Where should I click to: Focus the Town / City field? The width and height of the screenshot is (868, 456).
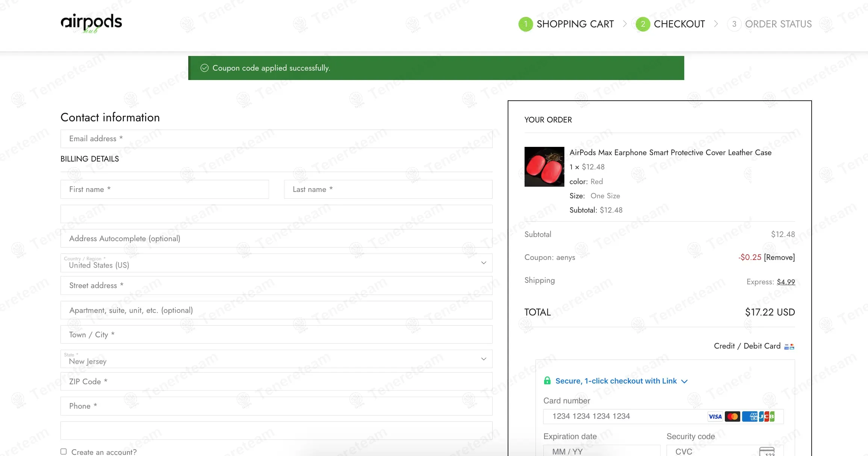pyautogui.click(x=277, y=335)
